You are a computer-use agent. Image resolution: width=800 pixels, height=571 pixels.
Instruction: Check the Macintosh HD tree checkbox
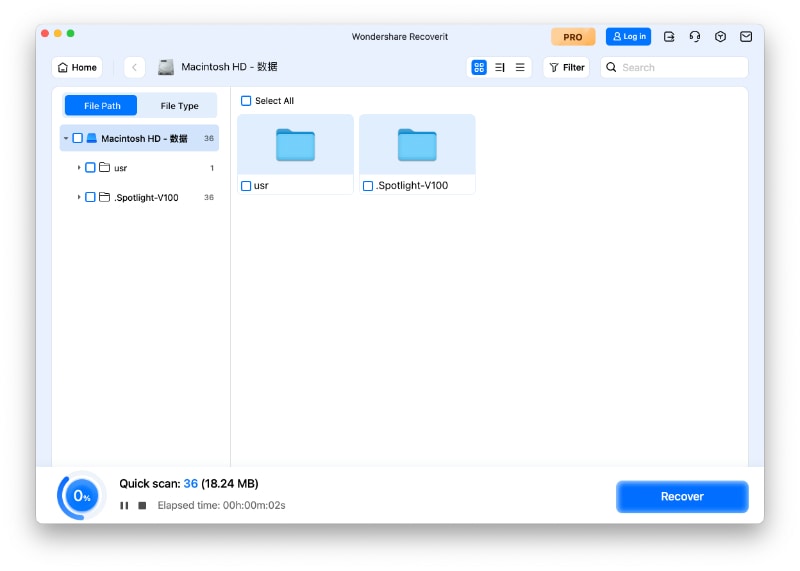78,138
